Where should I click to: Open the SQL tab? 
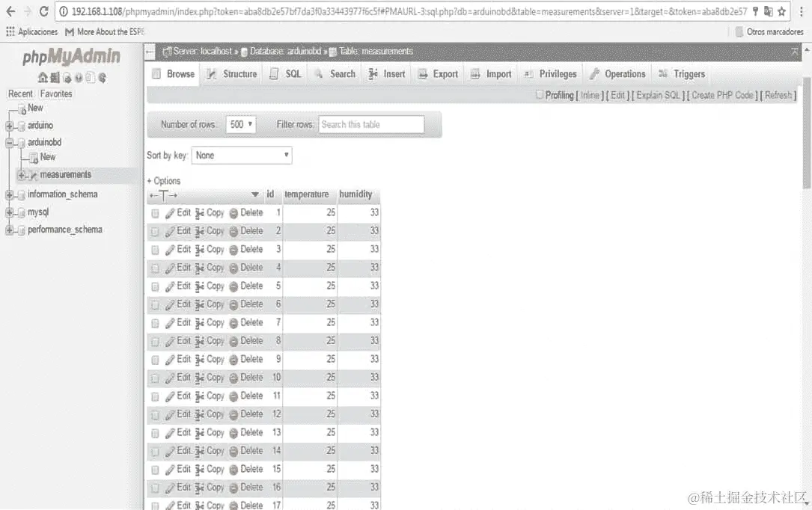click(286, 74)
